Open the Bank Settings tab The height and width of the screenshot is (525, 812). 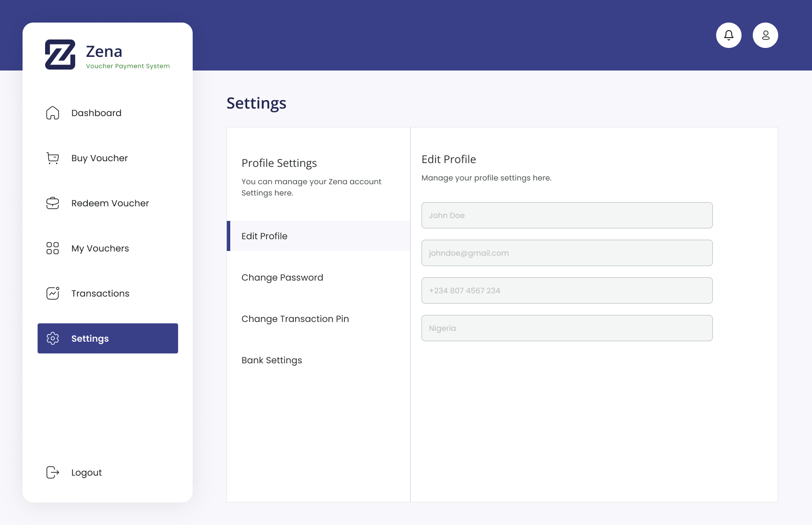272,360
